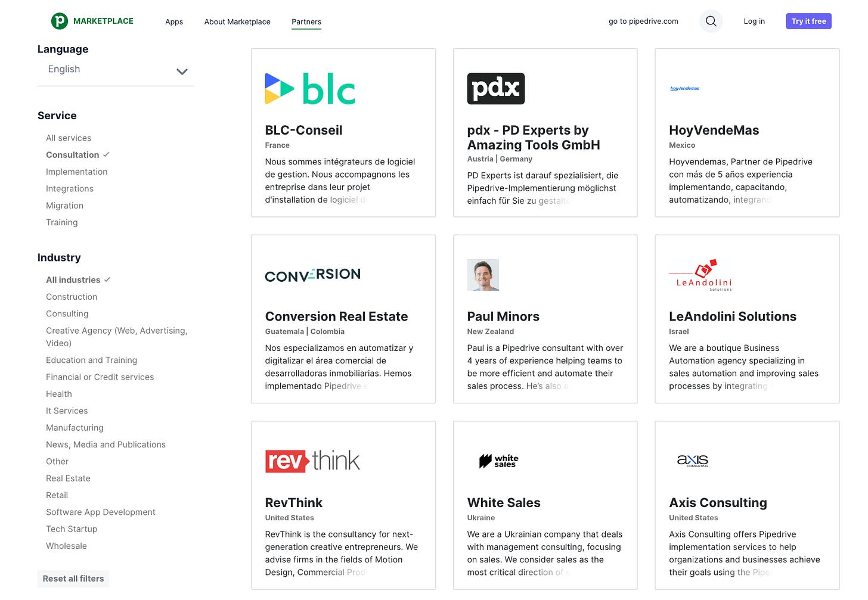This screenshot has width=868, height=600.
Task: Filter by Wholesale industry
Action: click(66, 546)
